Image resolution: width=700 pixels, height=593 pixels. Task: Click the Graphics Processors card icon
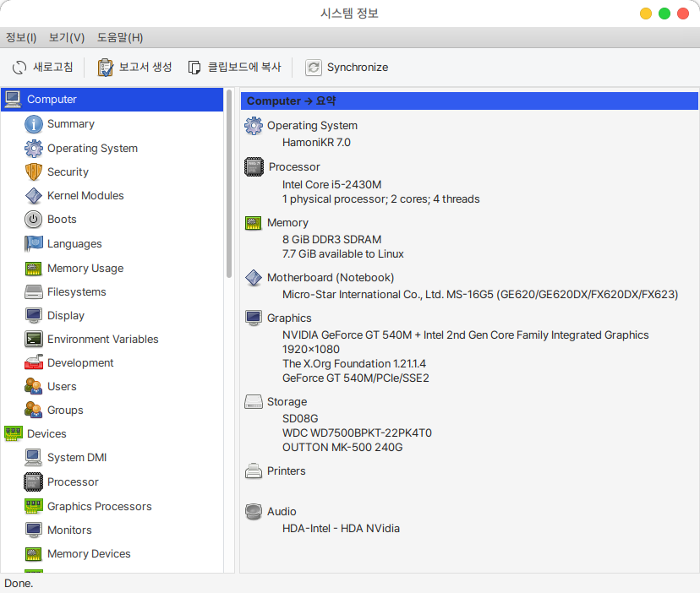tap(33, 506)
